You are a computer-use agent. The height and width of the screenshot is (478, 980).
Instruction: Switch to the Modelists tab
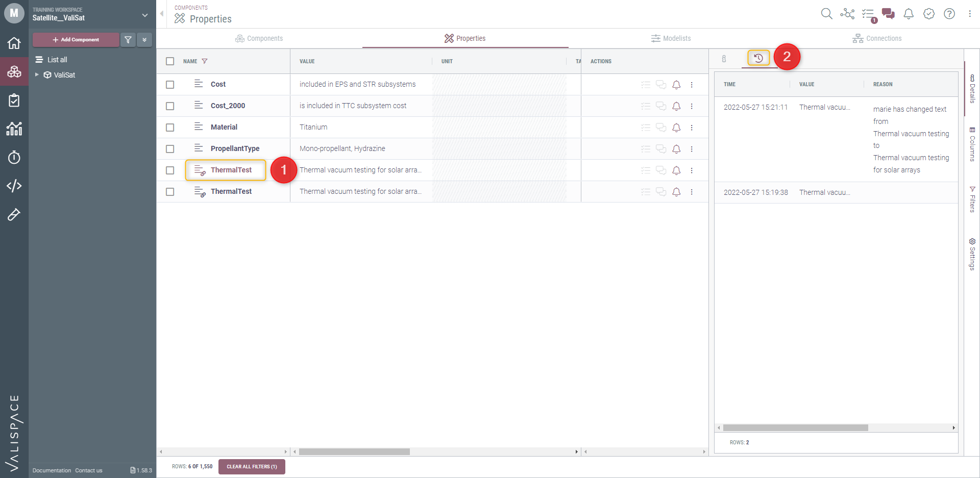(671, 38)
